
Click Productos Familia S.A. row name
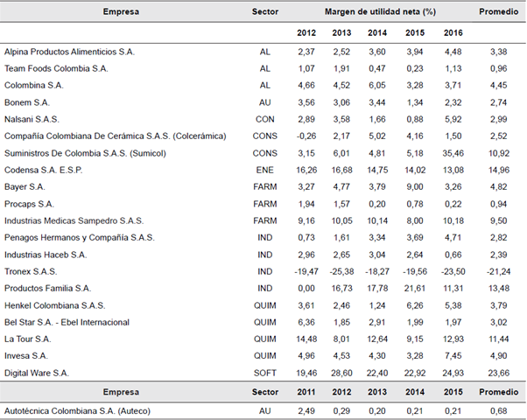pos(47,289)
